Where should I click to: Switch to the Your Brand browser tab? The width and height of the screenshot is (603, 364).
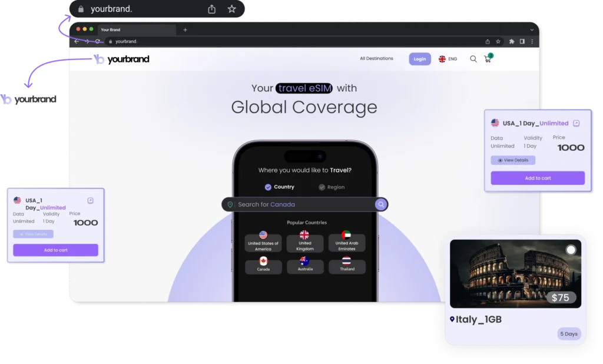click(137, 29)
